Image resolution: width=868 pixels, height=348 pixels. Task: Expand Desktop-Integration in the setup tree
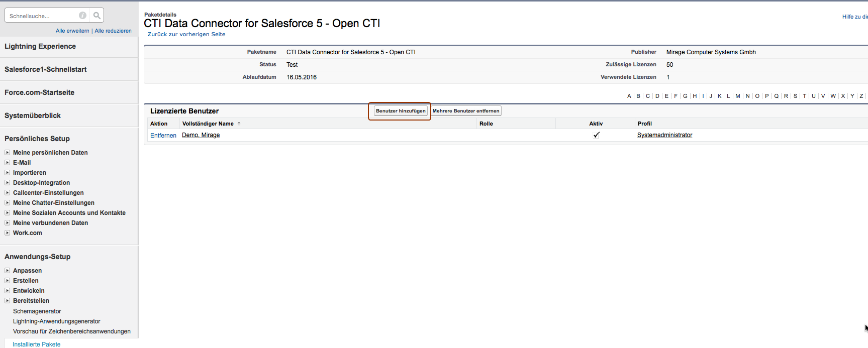tap(7, 182)
